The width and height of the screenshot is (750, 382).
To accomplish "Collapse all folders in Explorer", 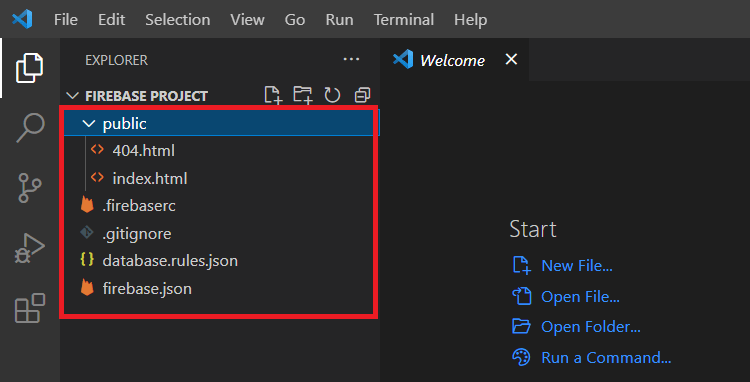I will [362, 95].
